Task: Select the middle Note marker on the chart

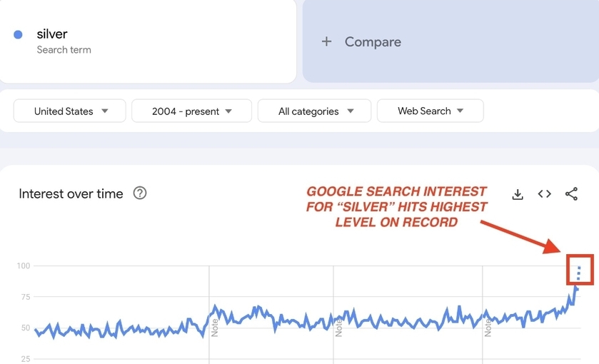Action: pyautogui.click(x=339, y=328)
